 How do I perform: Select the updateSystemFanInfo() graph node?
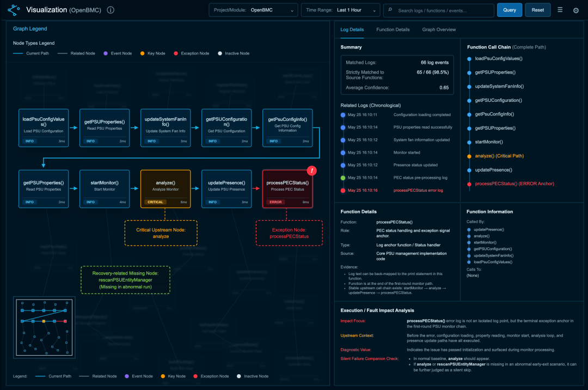point(166,128)
